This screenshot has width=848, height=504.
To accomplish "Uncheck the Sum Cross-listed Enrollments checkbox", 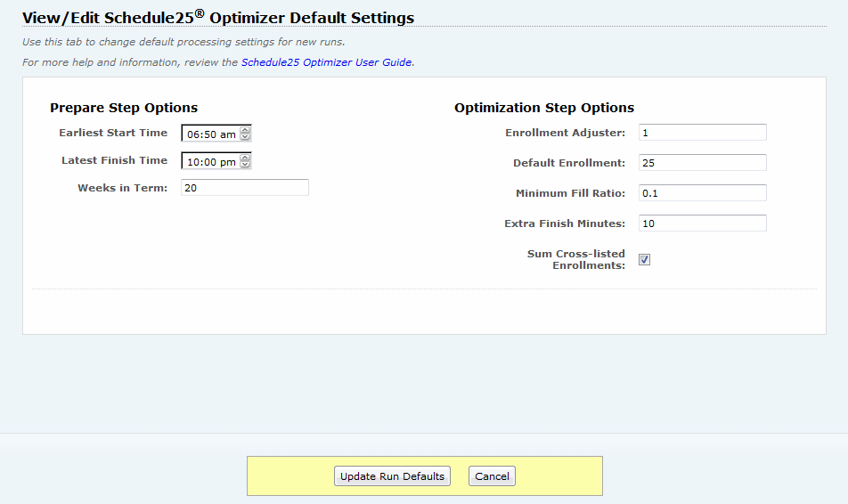I will coord(645,259).
